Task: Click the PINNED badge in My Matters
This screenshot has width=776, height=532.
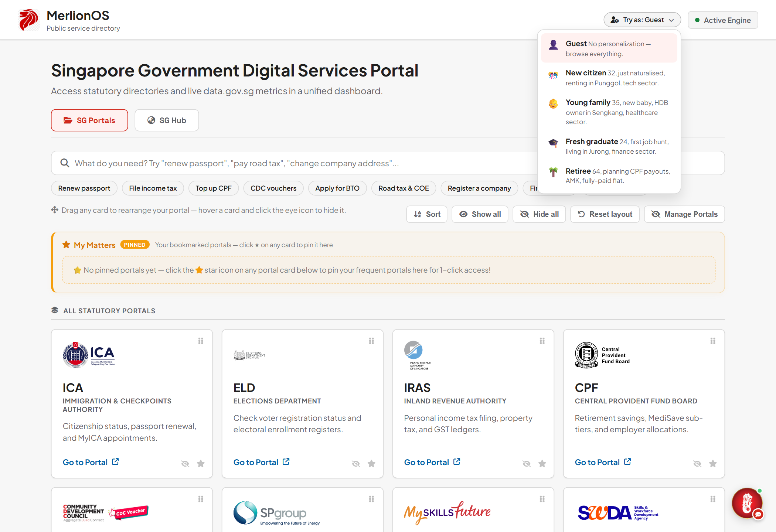Action: (x=135, y=245)
